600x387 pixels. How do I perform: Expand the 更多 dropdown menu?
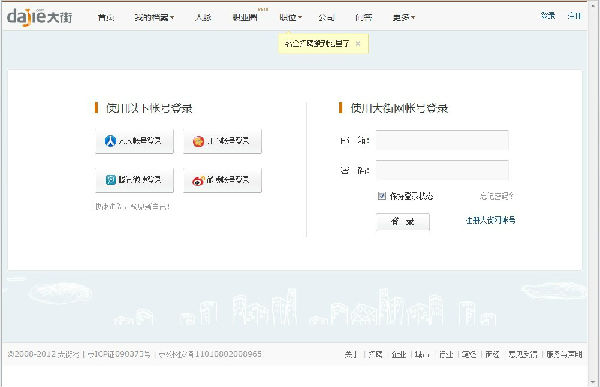tap(404, 17)
